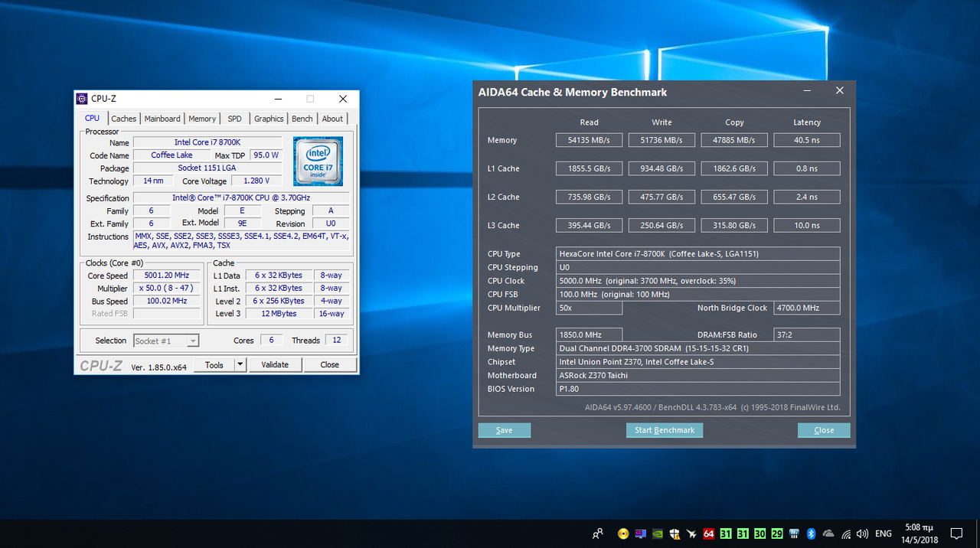This screenshot has height=548, width=980.
Task: Open the Action Center notification icon
Action: [x=956, y=533]
